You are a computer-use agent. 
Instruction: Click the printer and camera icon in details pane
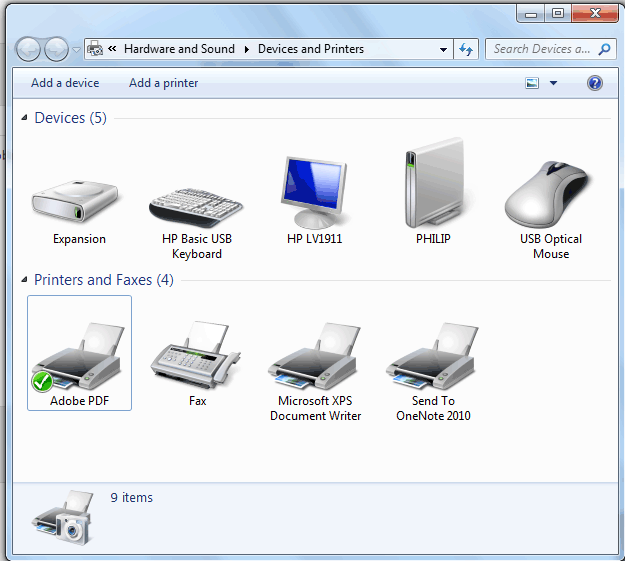point(64,518)
